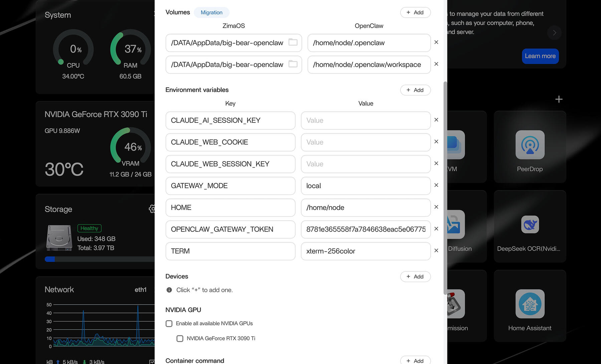Open the Storage settings gear
601x364 pixels.
[152, 209]
